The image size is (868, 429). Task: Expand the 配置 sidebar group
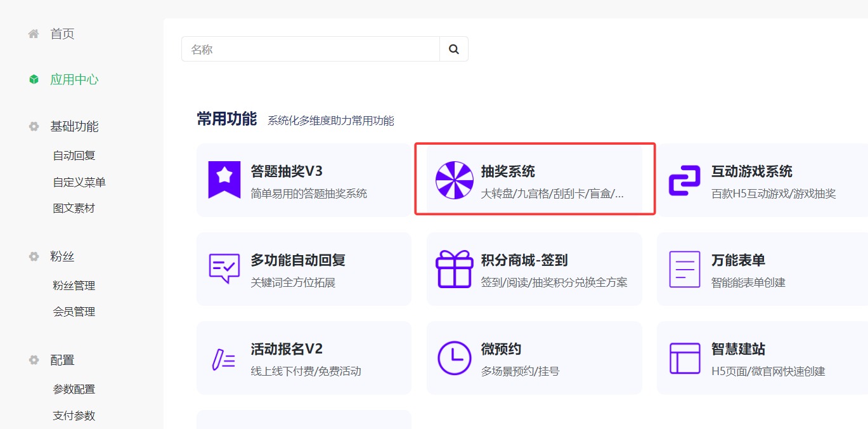point(62,360)
